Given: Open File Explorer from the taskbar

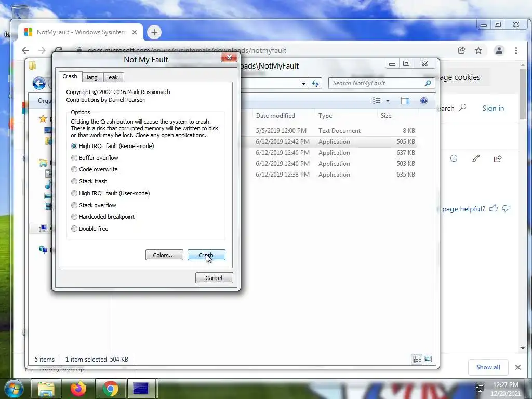Looking at the screenshot, I should [46, 389].
